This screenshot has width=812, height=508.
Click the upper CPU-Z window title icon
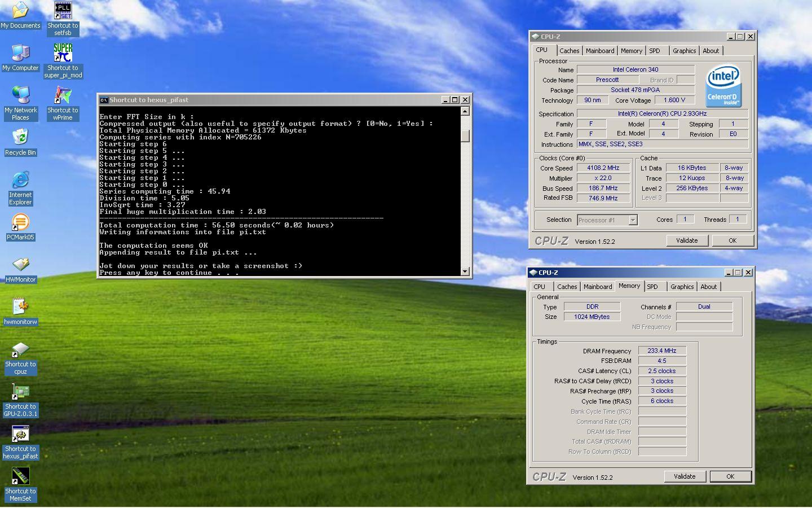click(535, 37)
